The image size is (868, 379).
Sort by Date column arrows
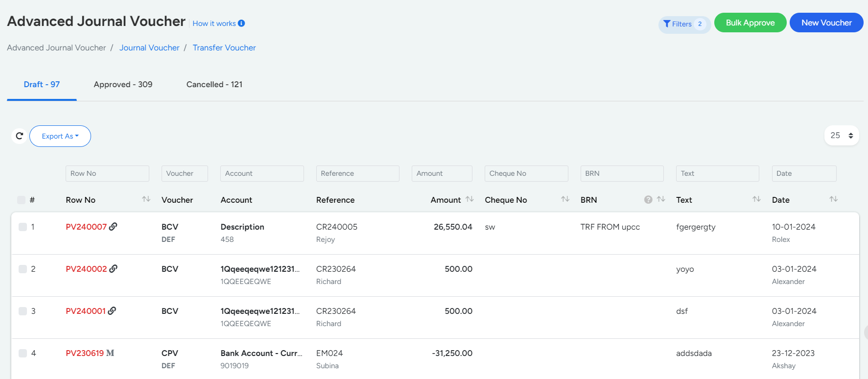point(834,199)
